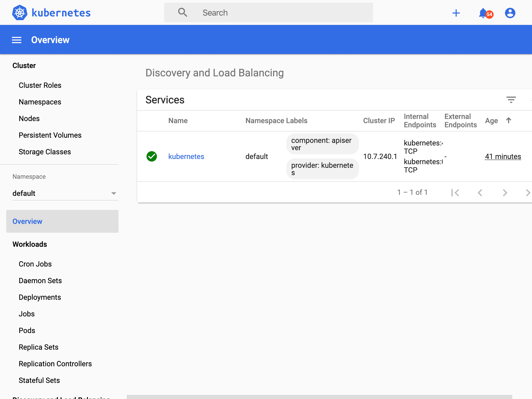Toggle the hamburger navigation menu
The image size is (532, 399).
point(17,40)
